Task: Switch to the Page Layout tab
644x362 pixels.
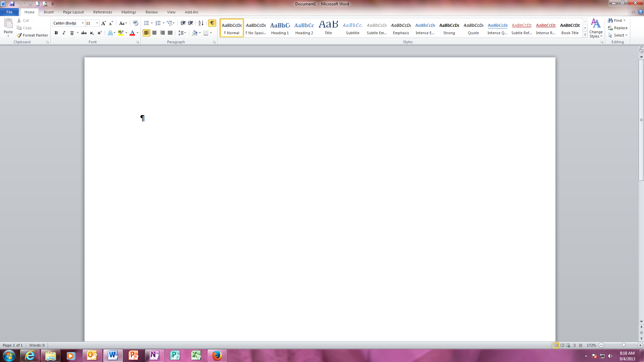Action: (x=73, y=12)
